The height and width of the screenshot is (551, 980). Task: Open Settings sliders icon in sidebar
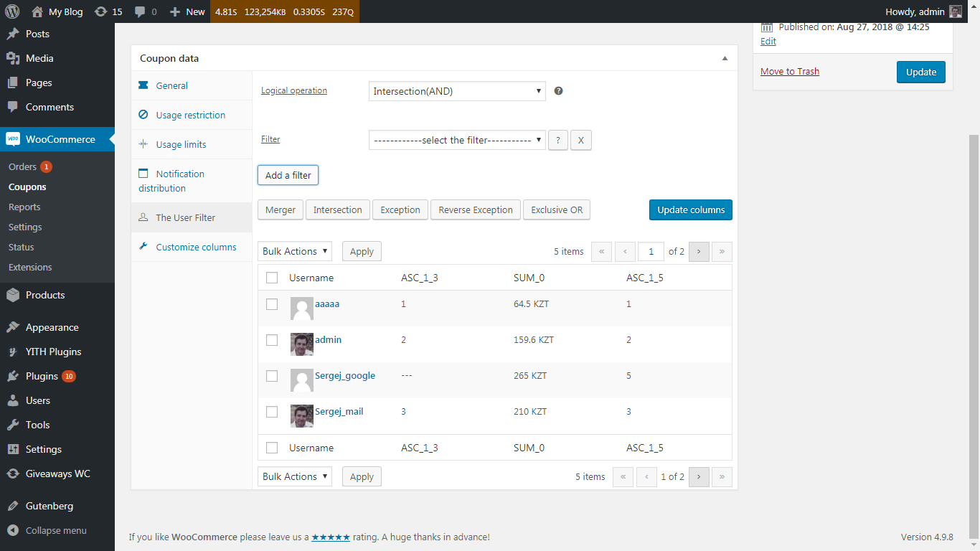point(13,449)
